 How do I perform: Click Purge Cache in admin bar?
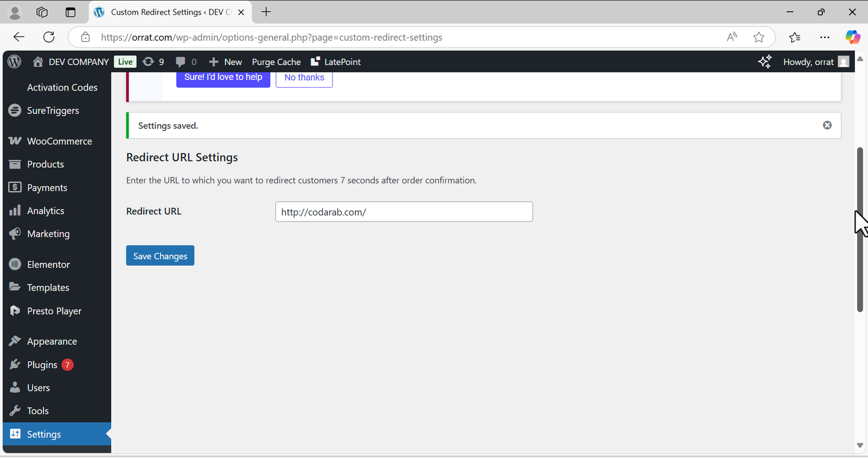click(x=276, y=62)
